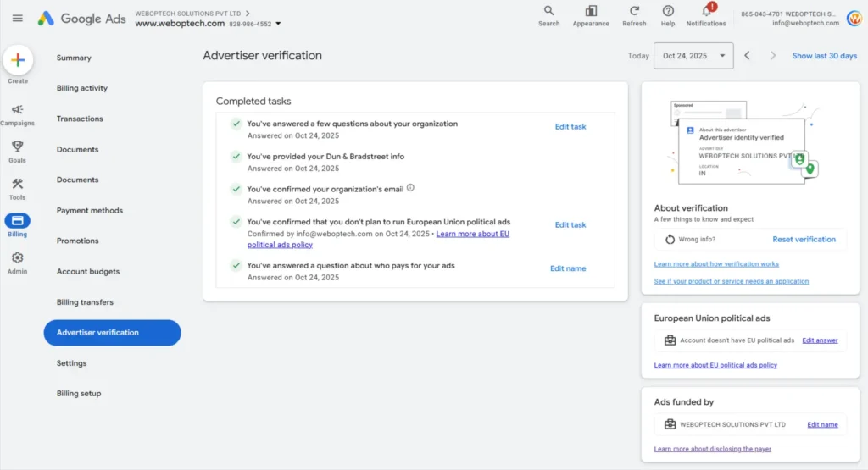868x470 pixels.
Task: Click Edit name in completed tasks
Action: click(568, 268)
